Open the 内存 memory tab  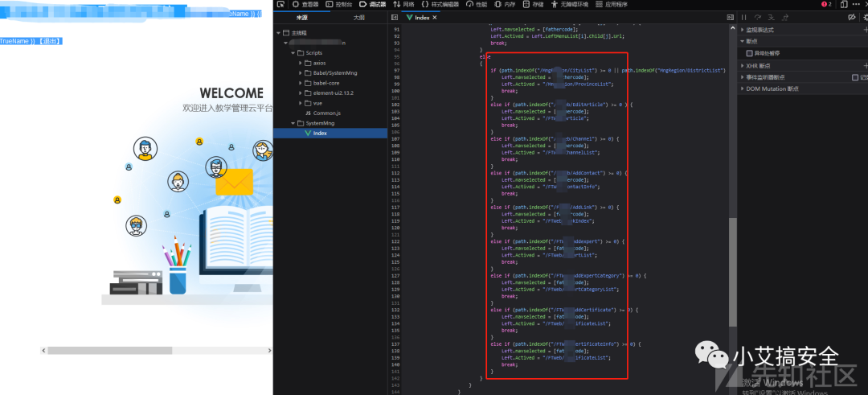pyautogui.click(x=505, y=4)
